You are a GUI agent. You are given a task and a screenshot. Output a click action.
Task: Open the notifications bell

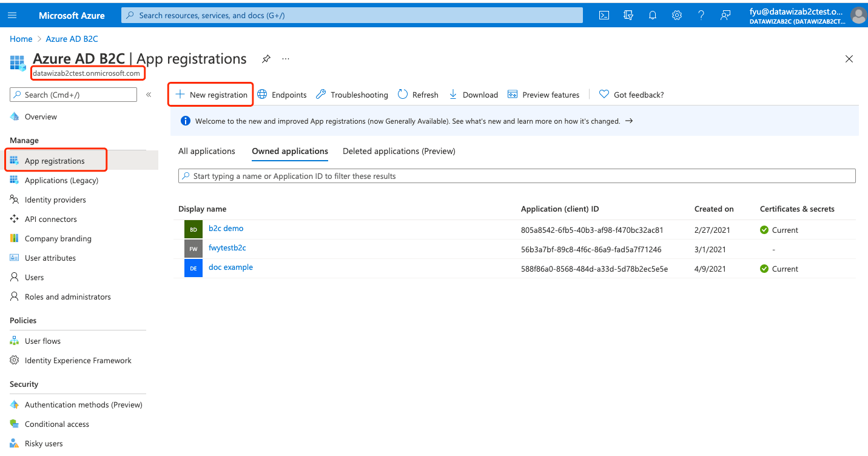tap(653, 15)
